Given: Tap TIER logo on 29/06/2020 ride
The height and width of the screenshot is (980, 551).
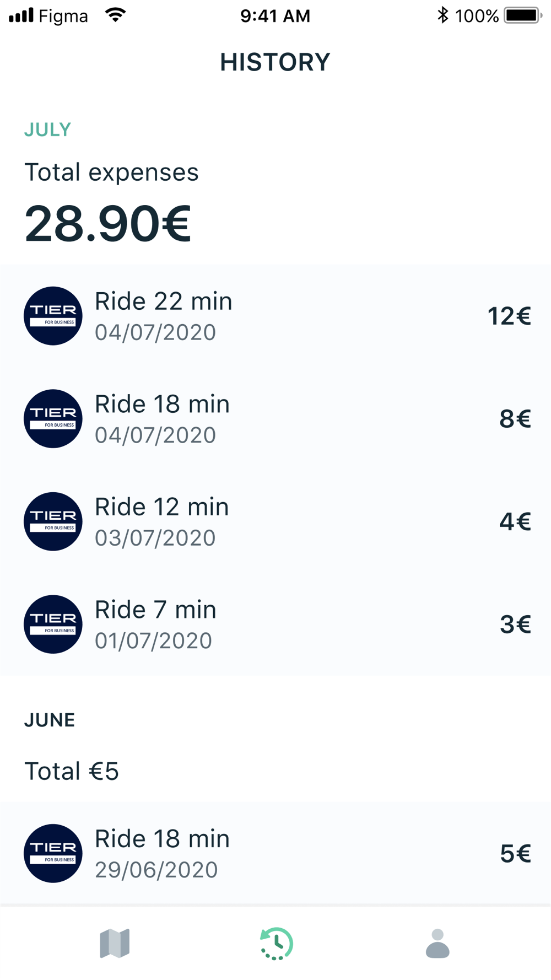Looking at the screenshot, I should pos(53,853).
